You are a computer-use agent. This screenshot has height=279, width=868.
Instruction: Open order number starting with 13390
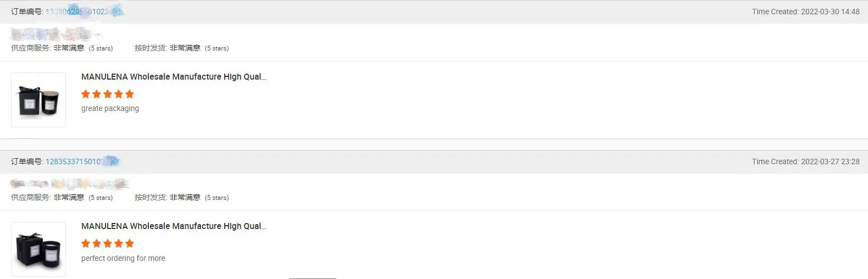tap(84, 12)
